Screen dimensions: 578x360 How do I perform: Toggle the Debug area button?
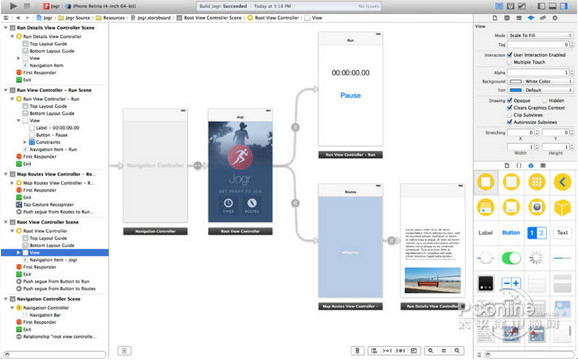(x=553, y=6)
